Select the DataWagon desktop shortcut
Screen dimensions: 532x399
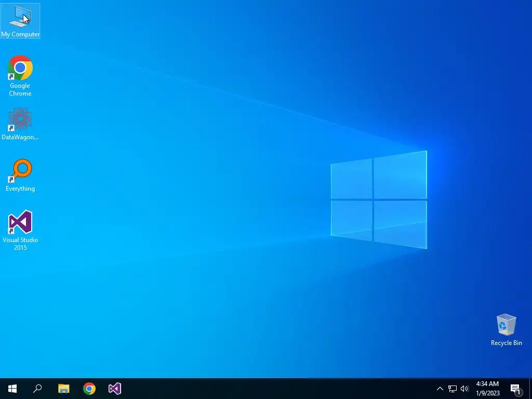tap(20, 124)
